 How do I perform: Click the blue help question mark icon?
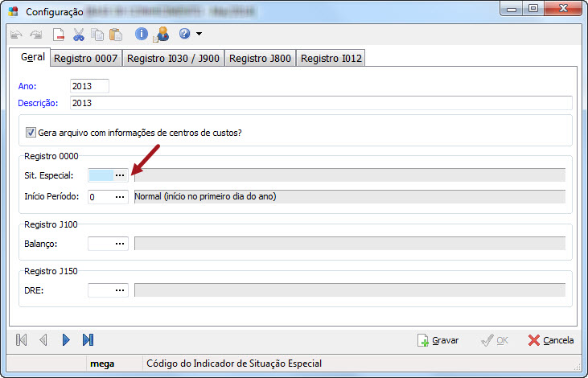[184, 34]
